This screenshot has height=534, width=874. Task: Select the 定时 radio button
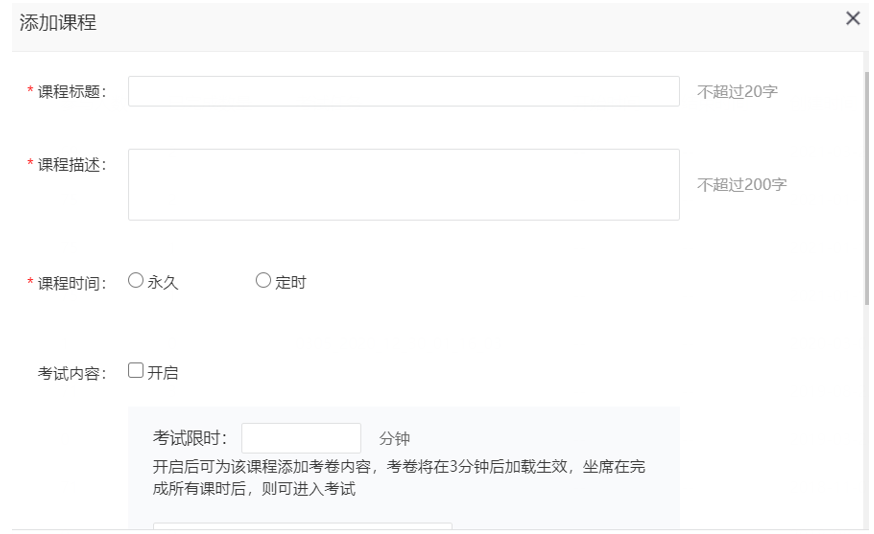coord(264,281)
